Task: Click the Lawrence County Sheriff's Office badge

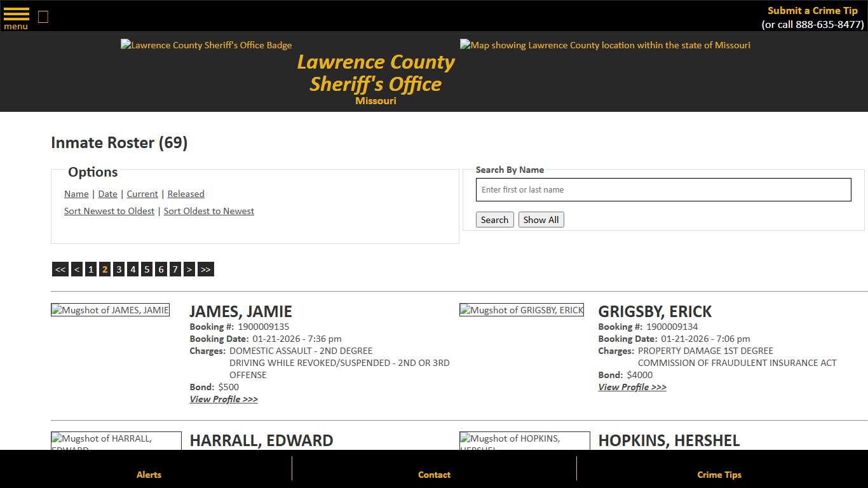Action: pos(206,45)
